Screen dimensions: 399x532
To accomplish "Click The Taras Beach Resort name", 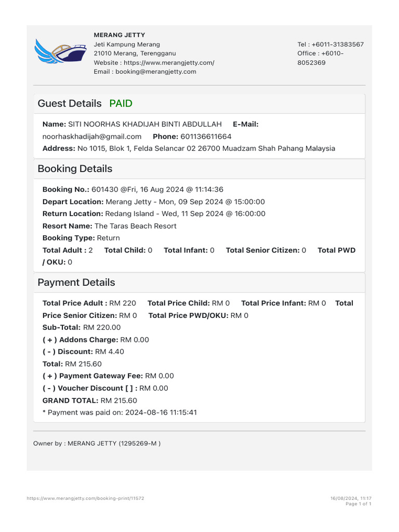I will 135,226.
